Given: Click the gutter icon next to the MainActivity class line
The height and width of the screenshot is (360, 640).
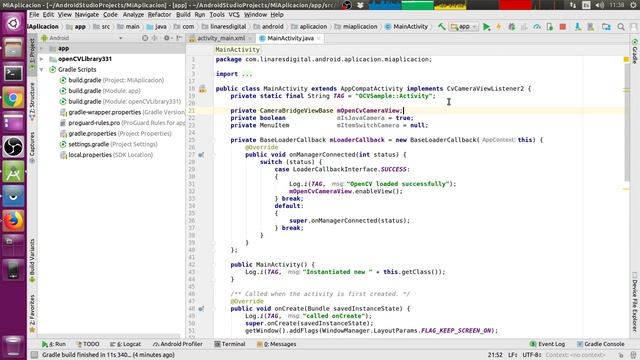Looking at the screenshot, I should (202, 89).
